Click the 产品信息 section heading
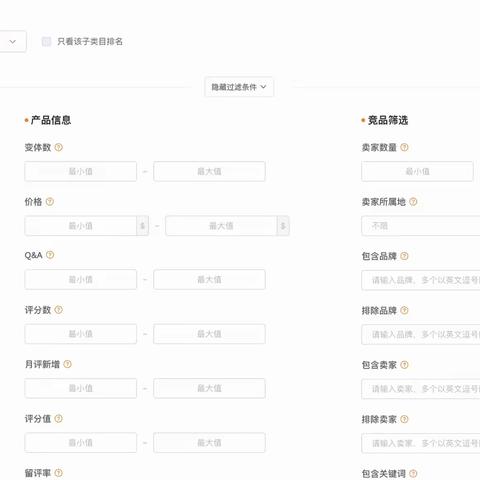 click(51, 120)
